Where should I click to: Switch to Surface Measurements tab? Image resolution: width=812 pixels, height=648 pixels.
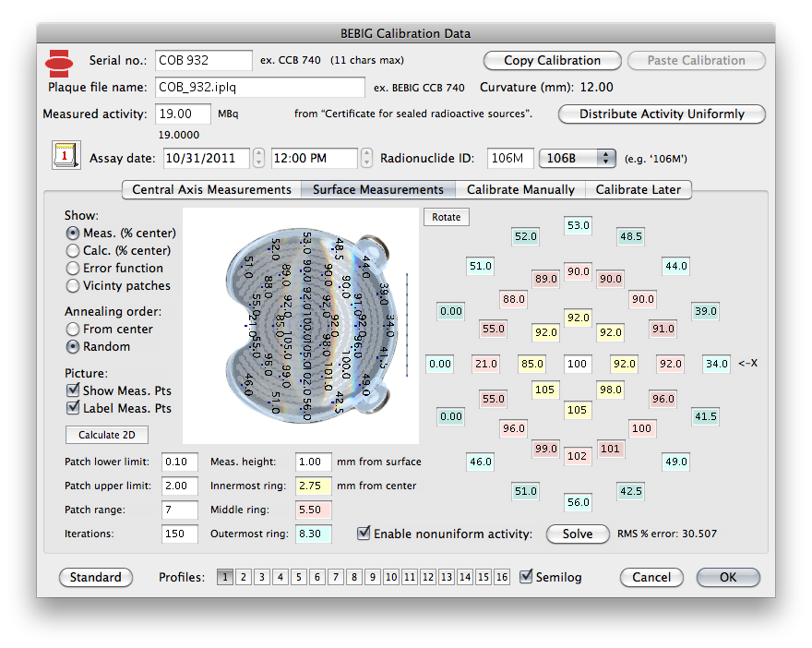[x=378, y=189]
